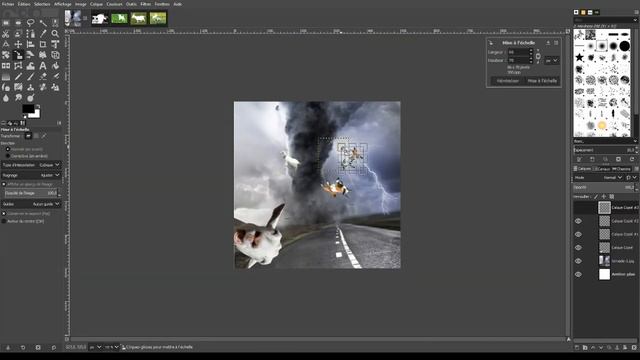The image size is (640, 360).
Task: Hide the Calque Collé #2 layer
Action: pyautogui.click(x=578, y=221)
